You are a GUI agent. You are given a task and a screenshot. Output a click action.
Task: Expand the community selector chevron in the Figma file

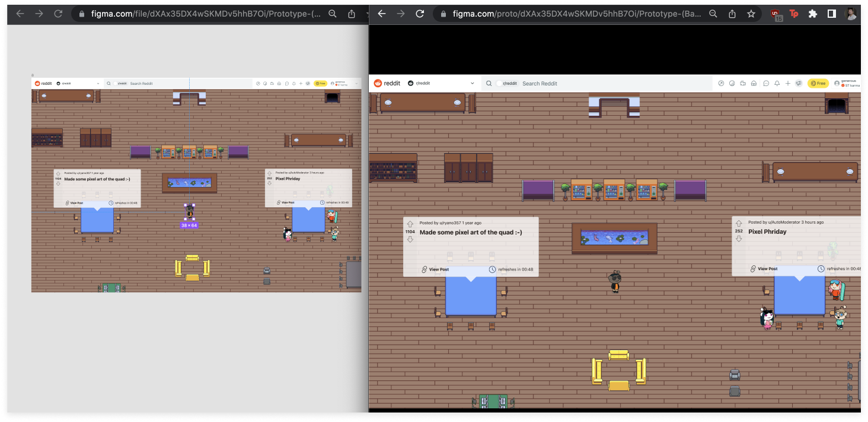(98, 83)
